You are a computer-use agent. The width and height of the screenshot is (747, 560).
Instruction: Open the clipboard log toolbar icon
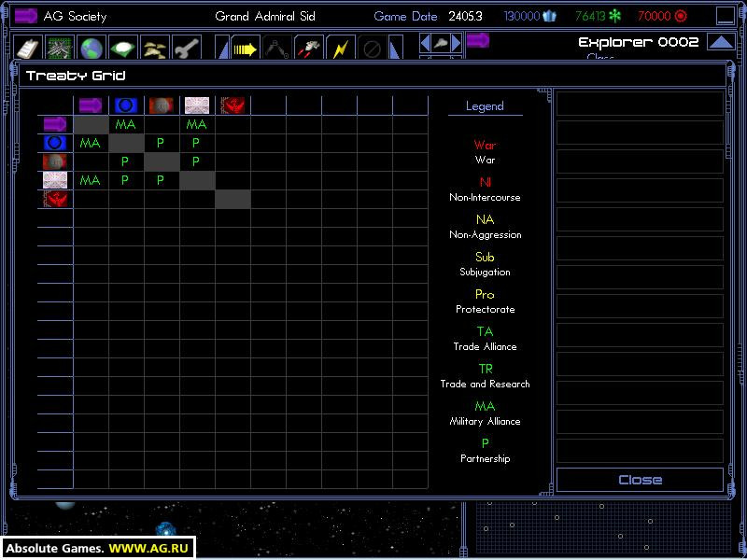tap(27, 48)
